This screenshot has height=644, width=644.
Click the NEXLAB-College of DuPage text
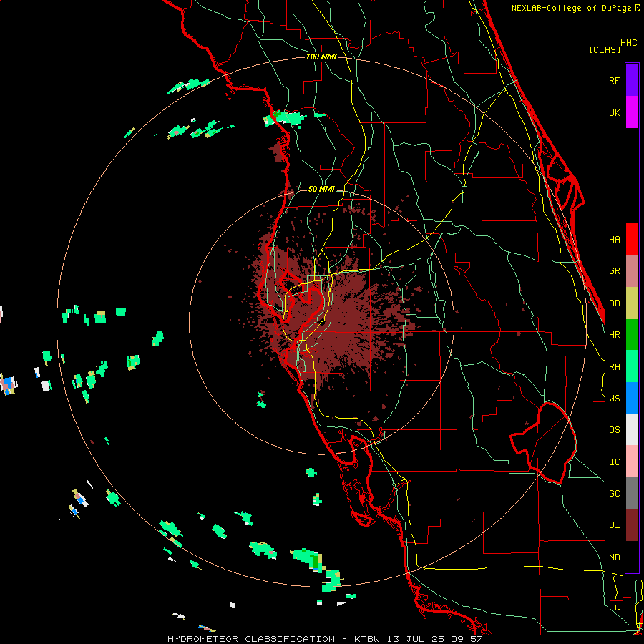[x=572, y=8]
